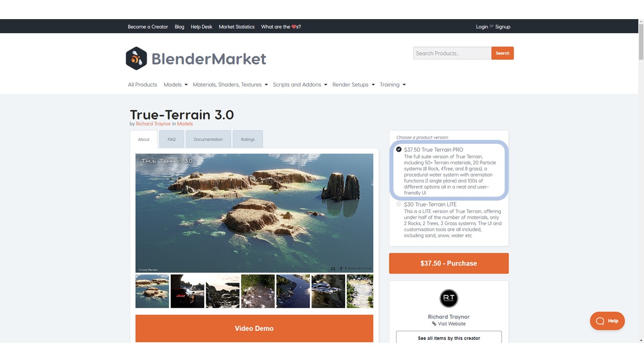
Task: Click the Models category link under title
Action: (185, 124)
